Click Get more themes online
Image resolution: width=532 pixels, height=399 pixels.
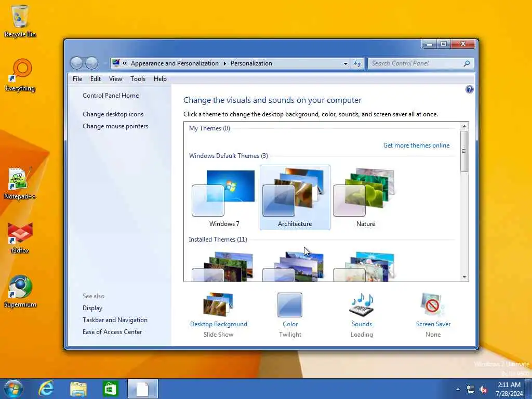click(416, 145)
